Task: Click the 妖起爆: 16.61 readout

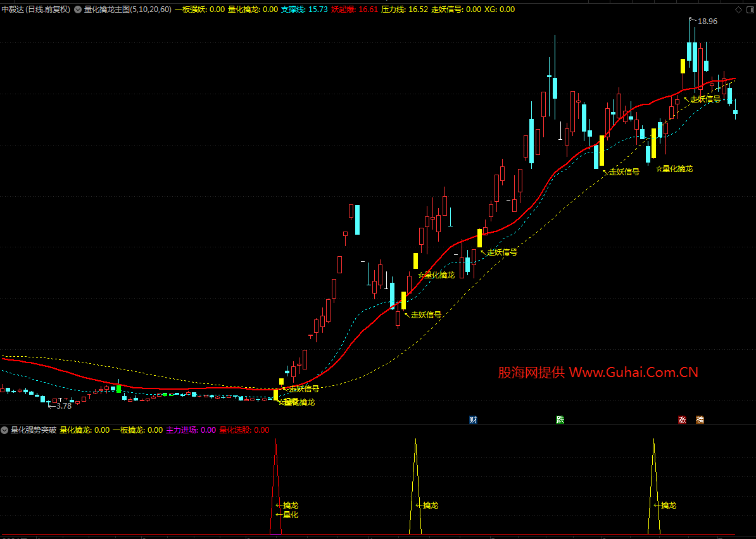Action: [355, 9]
